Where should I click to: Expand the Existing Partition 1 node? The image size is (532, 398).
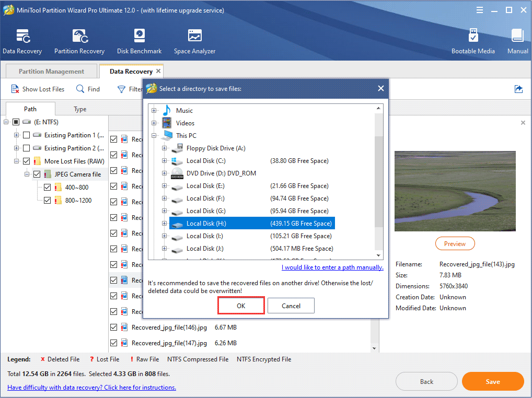(16, 135)
